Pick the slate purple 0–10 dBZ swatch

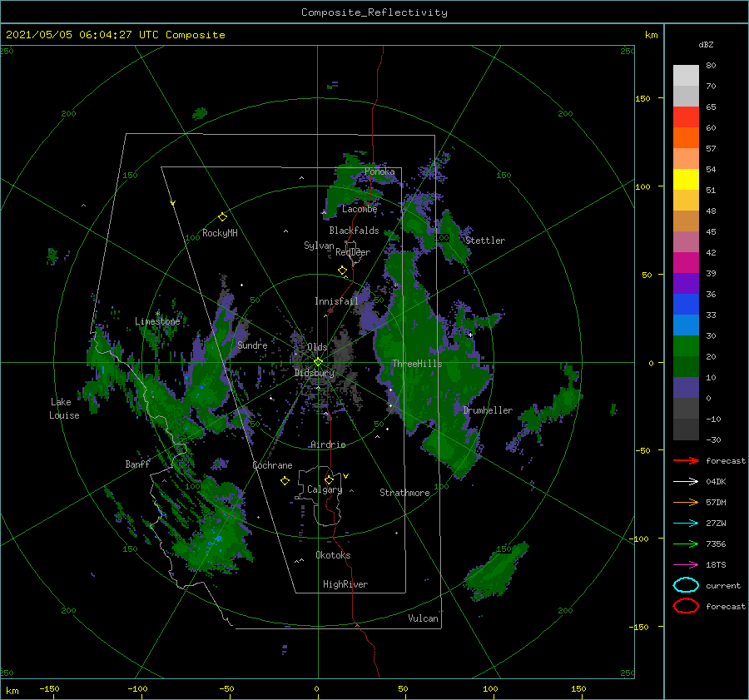coord(686,388)
